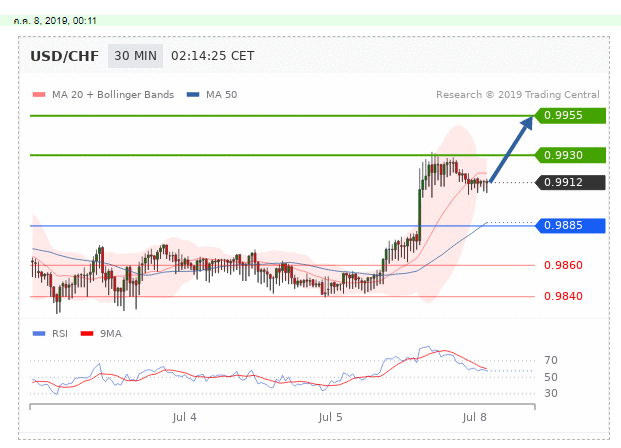
Task: Click the 0.9840 support level label
Action: click(x=563, y=296)
